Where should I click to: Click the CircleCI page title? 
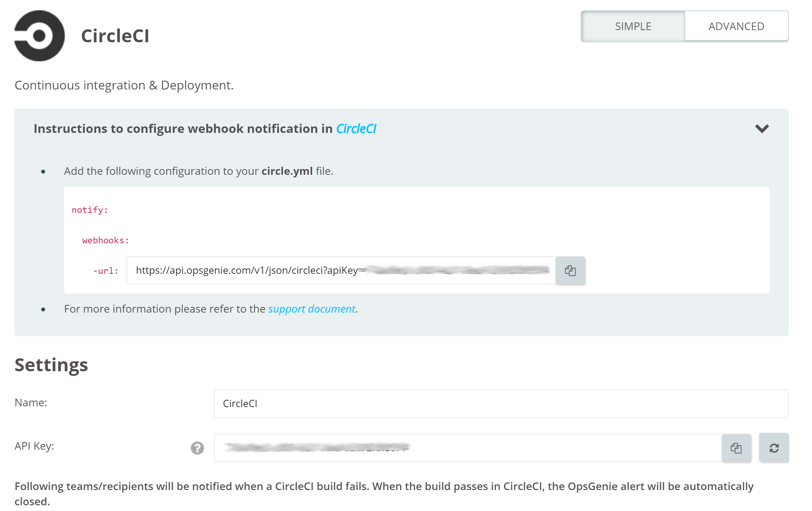115,36
